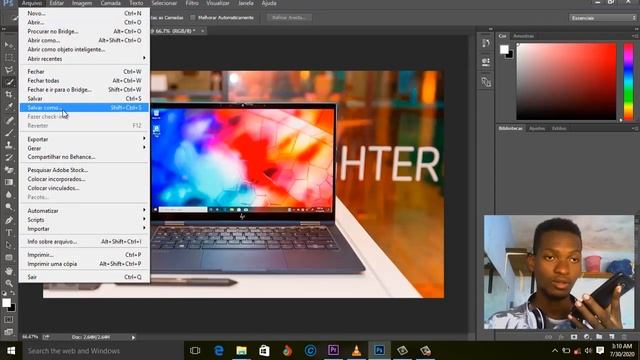
Task: Click the Cor panel foreground swatch
Action: coord(504,49)
